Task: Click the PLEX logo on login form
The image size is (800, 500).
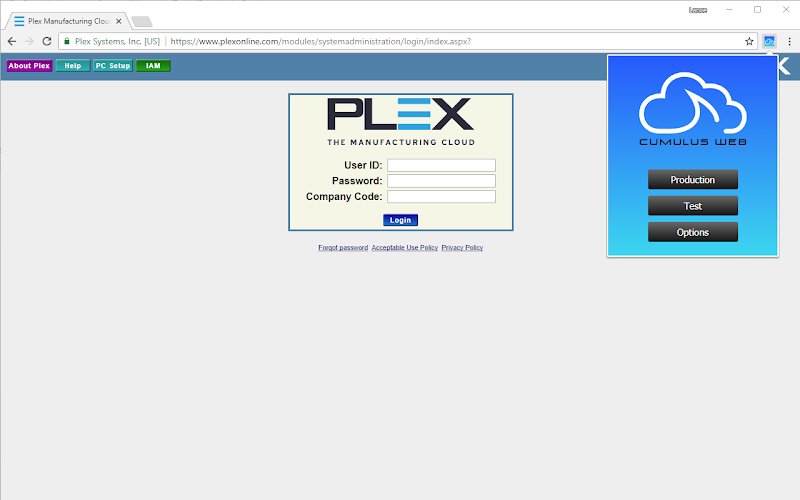Action: 401,114
